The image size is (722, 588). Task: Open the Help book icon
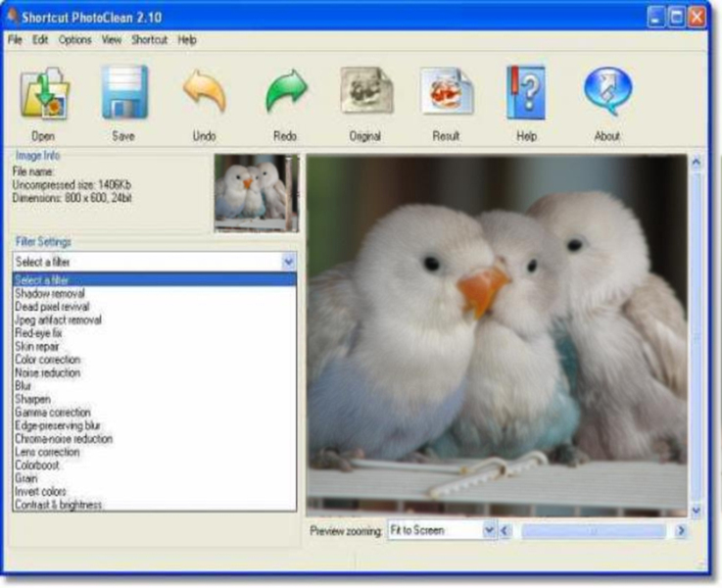click(x=526, y=95)
